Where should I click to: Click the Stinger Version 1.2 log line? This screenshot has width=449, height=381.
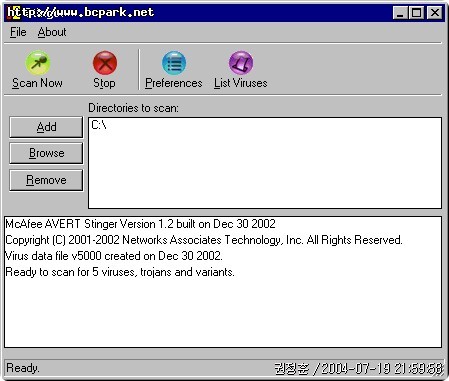point(140,224)
